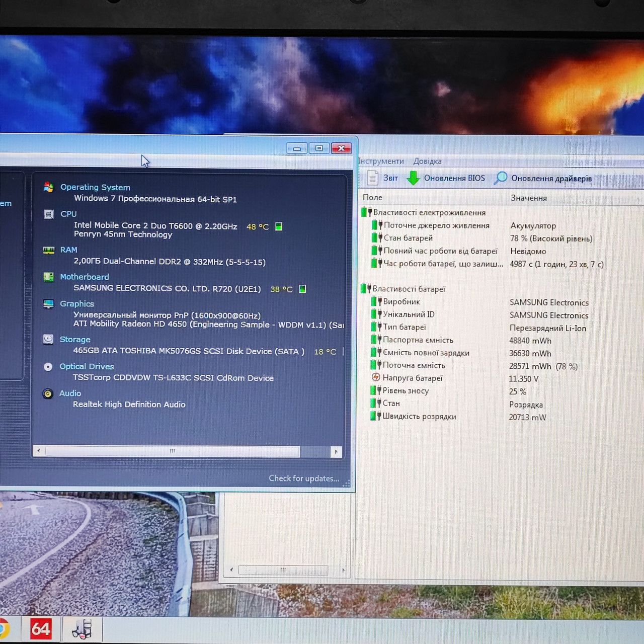Viewport: 644px width, 644px height.
Task: Click the Audio speaker icon
Action: pyautogui.click(x=48, y=393)
